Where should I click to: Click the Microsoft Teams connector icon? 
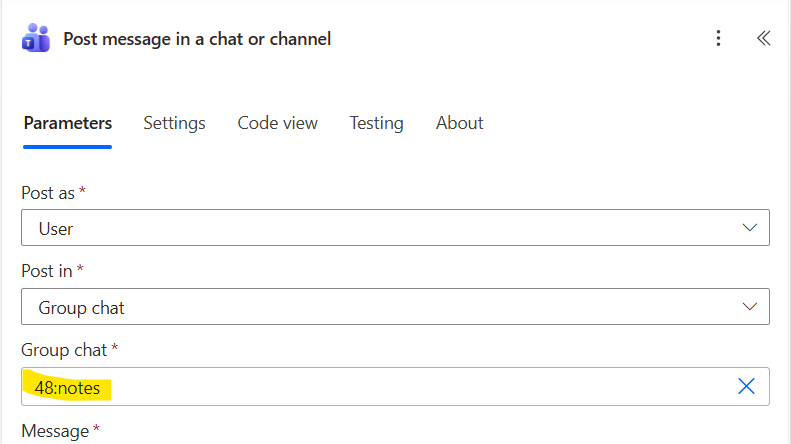pyautogui.click(x=36, y=39)
